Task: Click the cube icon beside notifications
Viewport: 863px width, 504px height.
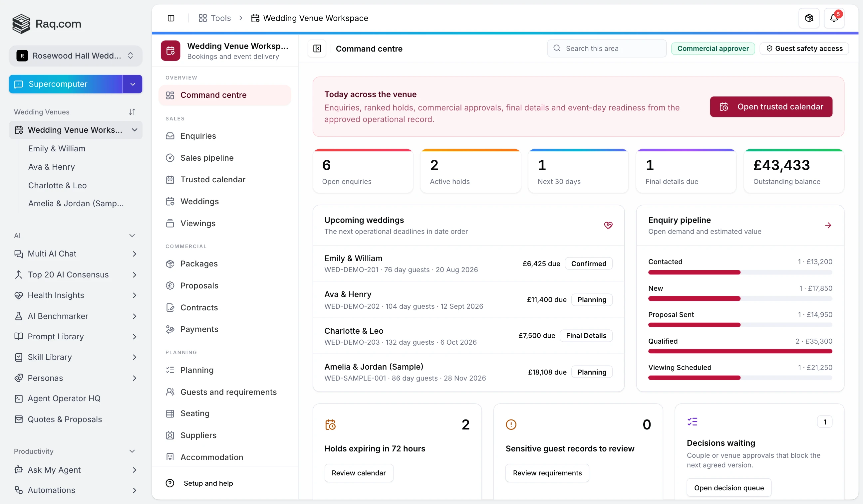Action: (x=809, y=18)
